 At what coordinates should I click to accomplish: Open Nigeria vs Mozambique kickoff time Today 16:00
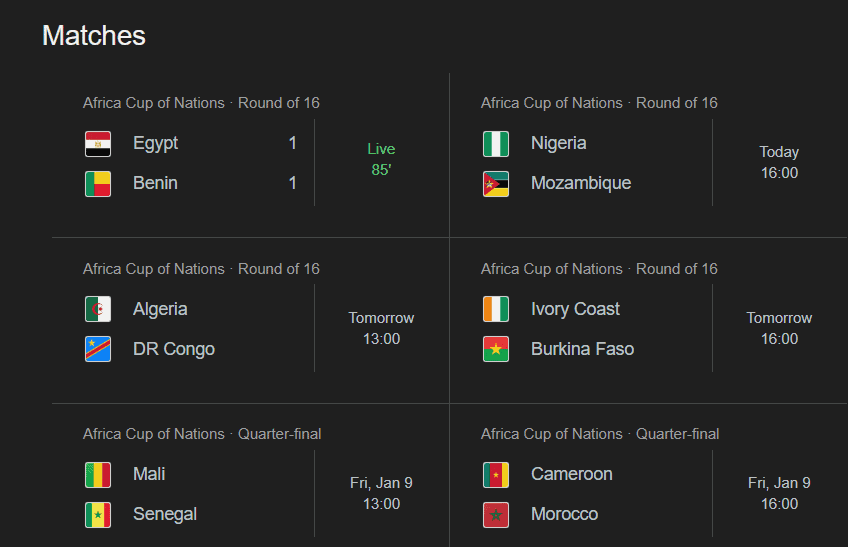tap(779, 162)
